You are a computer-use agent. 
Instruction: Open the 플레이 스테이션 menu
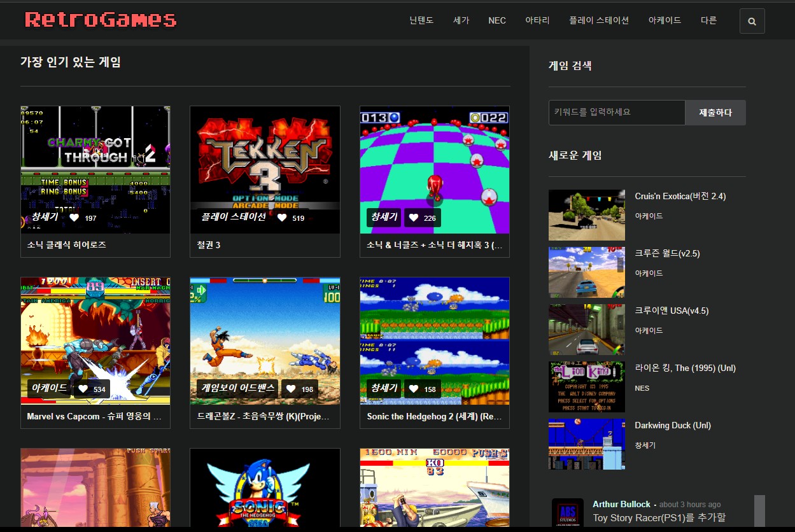coord(599,20)
